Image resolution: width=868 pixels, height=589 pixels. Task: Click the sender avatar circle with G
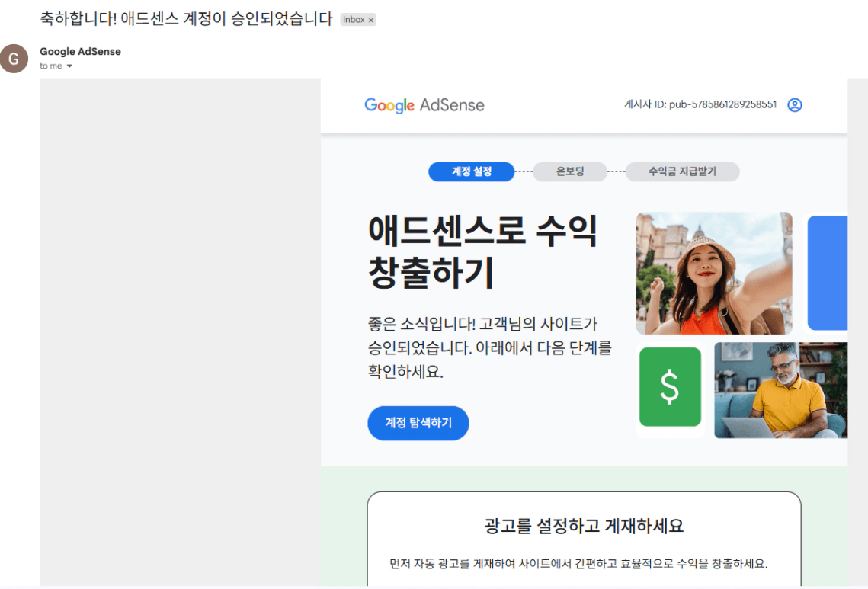coord(14,59)
